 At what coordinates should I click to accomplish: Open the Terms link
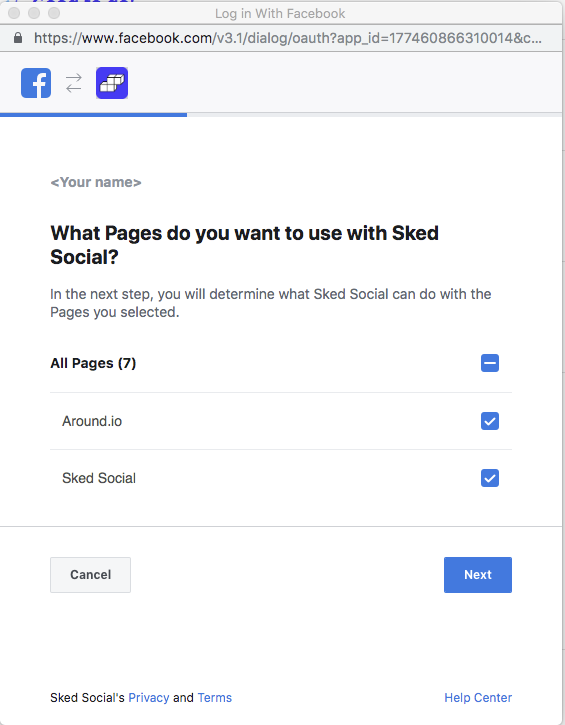pyautogui.click(x=215, y=698)
